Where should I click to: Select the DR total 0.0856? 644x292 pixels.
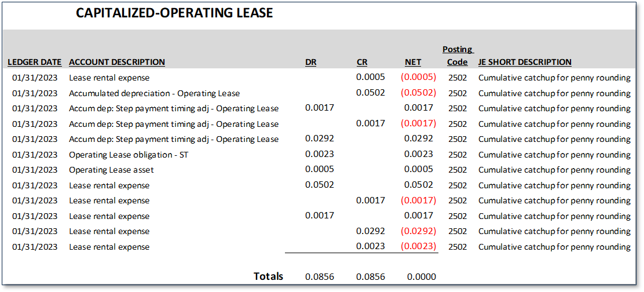click(x=320, y=277)
